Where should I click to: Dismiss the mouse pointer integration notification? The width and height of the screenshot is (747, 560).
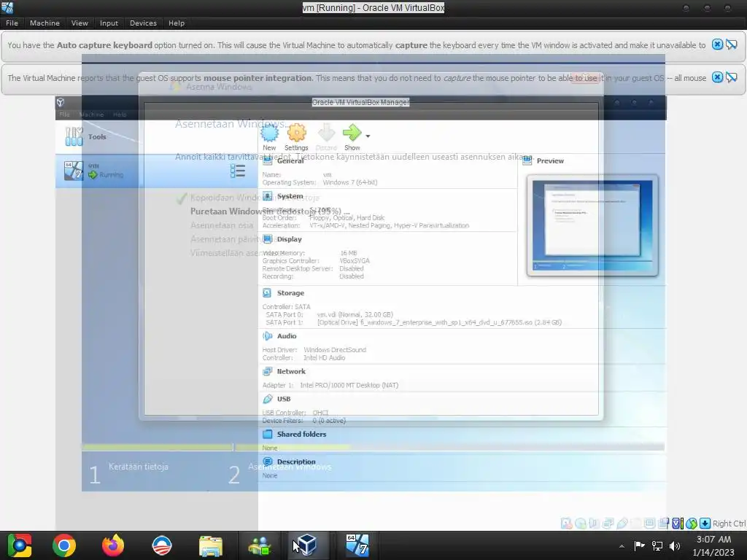tap(717, 77)
